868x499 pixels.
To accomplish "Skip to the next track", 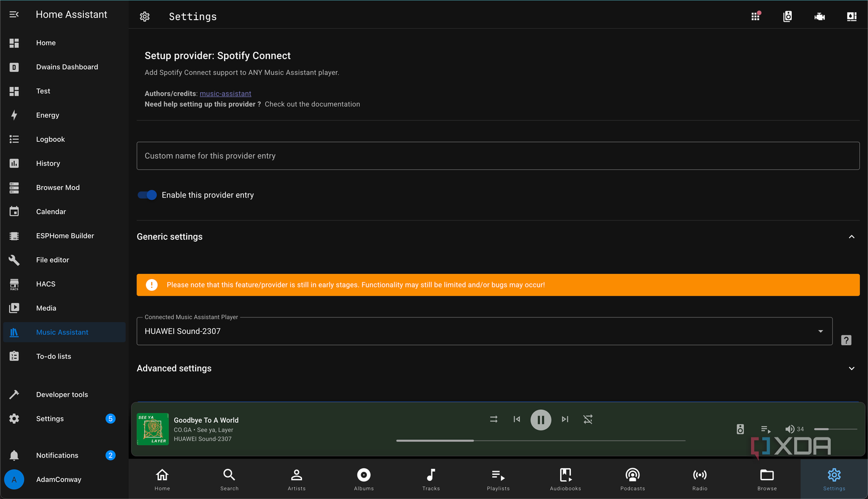I will (565, 419).
